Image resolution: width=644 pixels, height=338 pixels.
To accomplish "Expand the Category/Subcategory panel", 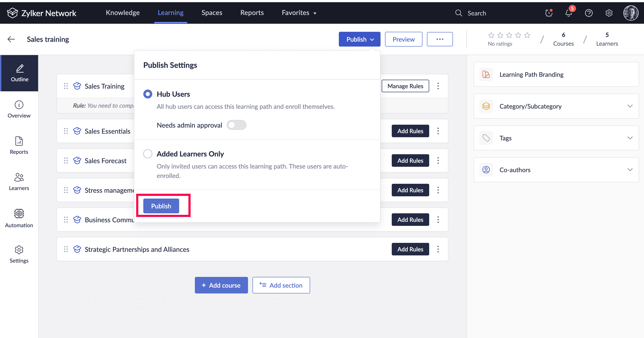I will tap(630, 106).
